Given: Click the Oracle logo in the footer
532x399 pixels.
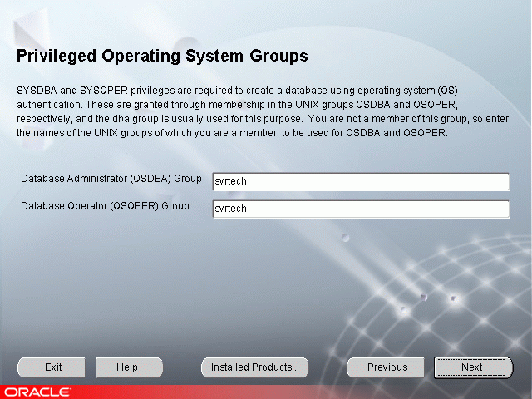Looking at the screenshot, I should tap(37, 392).
